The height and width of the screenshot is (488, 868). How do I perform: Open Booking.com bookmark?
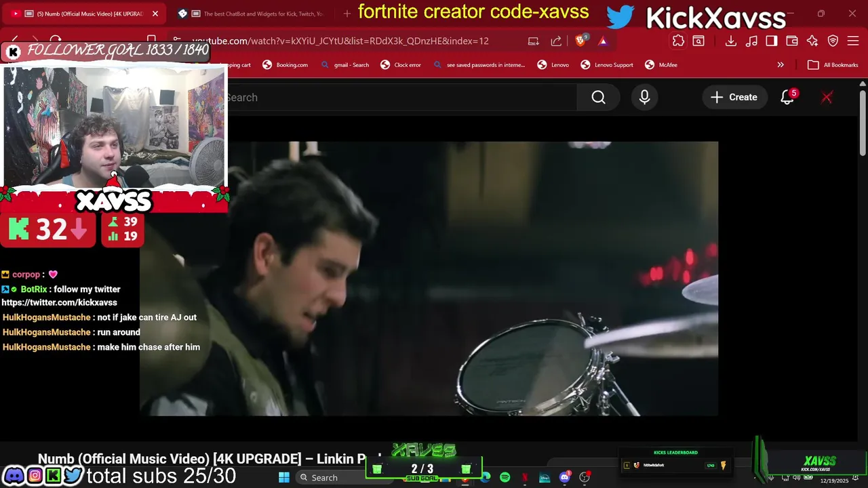285,65
